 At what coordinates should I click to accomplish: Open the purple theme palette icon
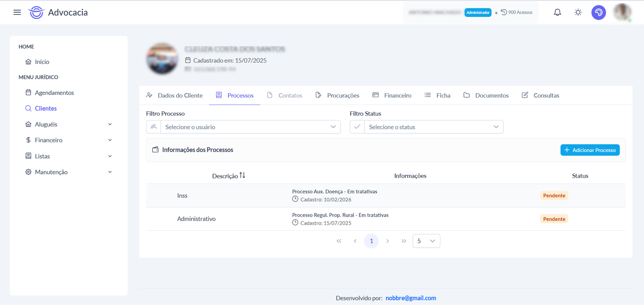tap(599, 12)
